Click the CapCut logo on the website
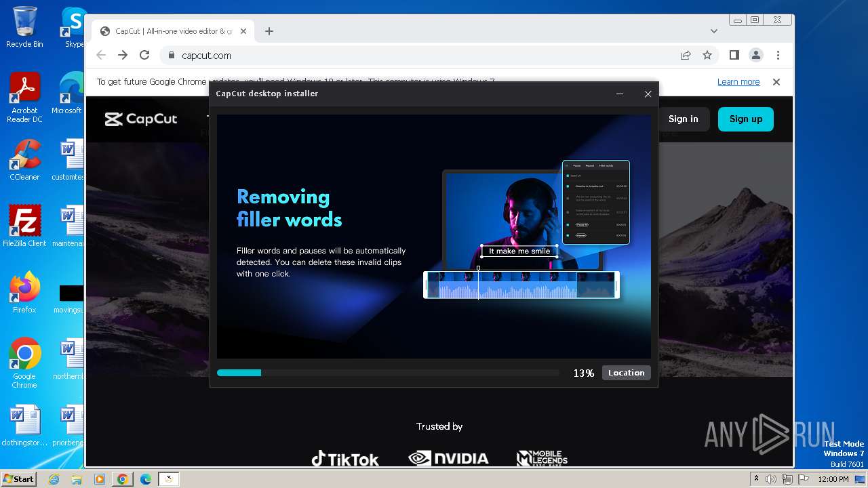The image size is (868, 488). [x=141, y=119]
